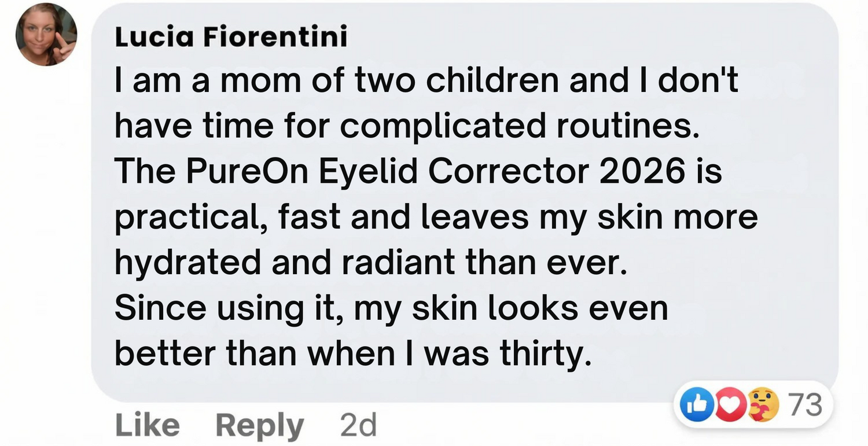The height and width of the screenshot is (446, 868).
Task: View the 73 reactions count
Action: [x=805, y=405]
